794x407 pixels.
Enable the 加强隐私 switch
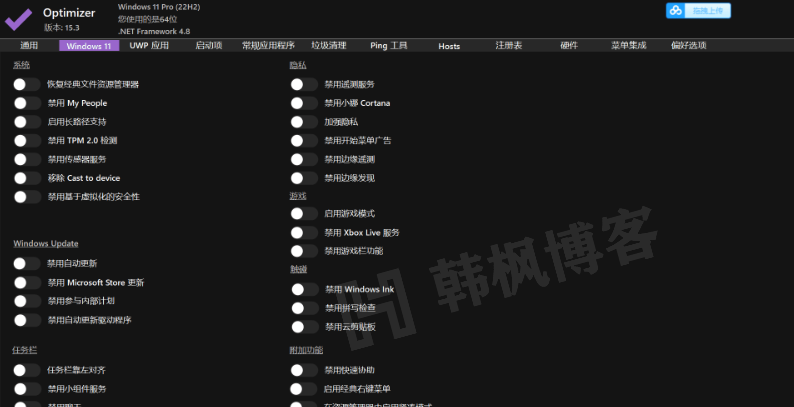click(304, 121)
